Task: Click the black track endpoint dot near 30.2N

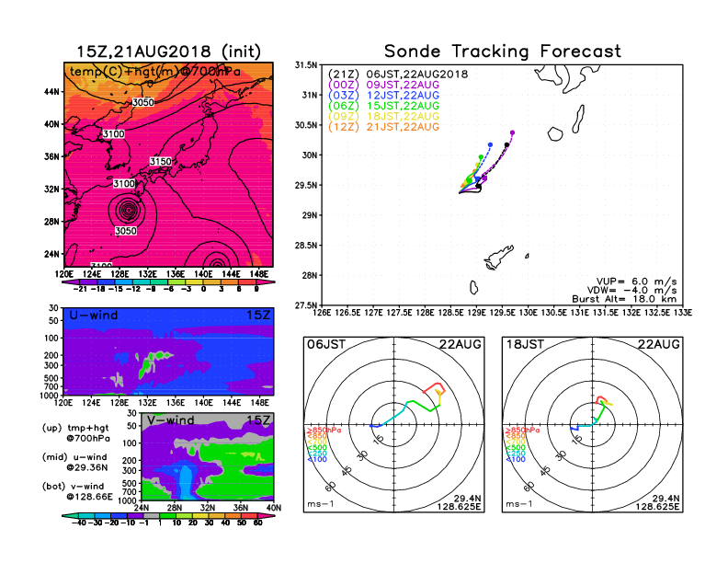Action: coord(507,145)
